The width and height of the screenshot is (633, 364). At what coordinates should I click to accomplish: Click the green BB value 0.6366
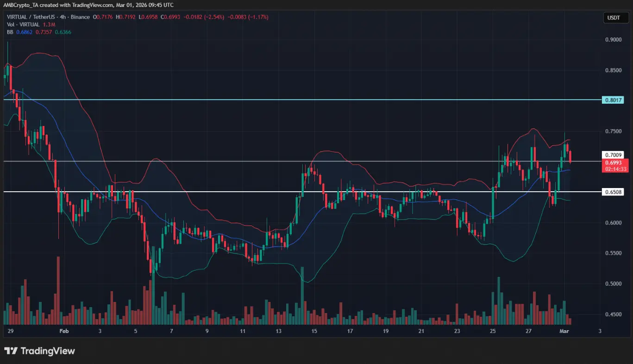[63, 32]
